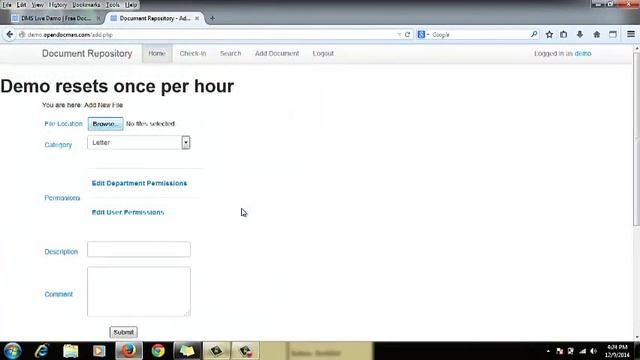Open the Search page in the navbar

[231, 53]
